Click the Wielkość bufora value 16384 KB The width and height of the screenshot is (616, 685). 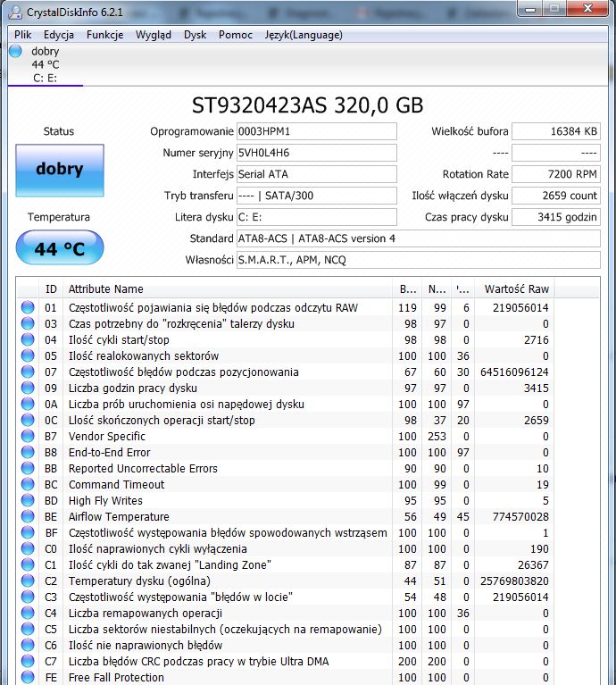pyautogui.click(x=556, y=131)
